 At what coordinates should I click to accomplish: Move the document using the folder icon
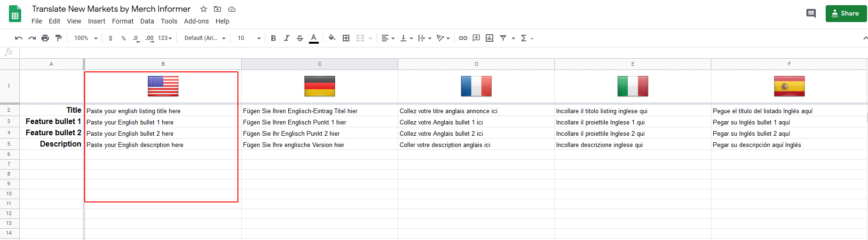(x=217, y=9)
